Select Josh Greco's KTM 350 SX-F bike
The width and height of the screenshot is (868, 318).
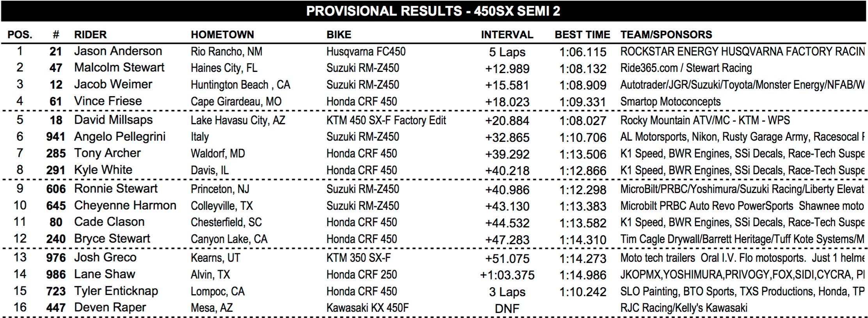(358, 258)
